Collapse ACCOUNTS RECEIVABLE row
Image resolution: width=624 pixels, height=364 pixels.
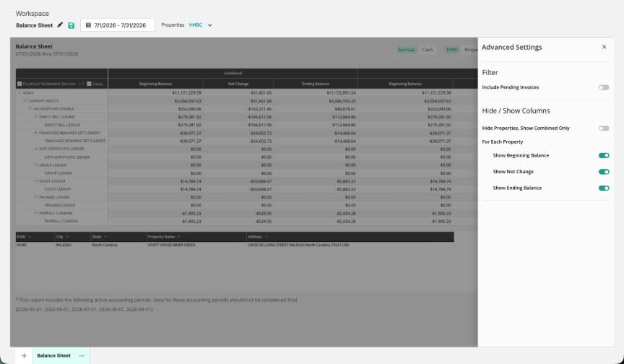(x=30, y=108)
